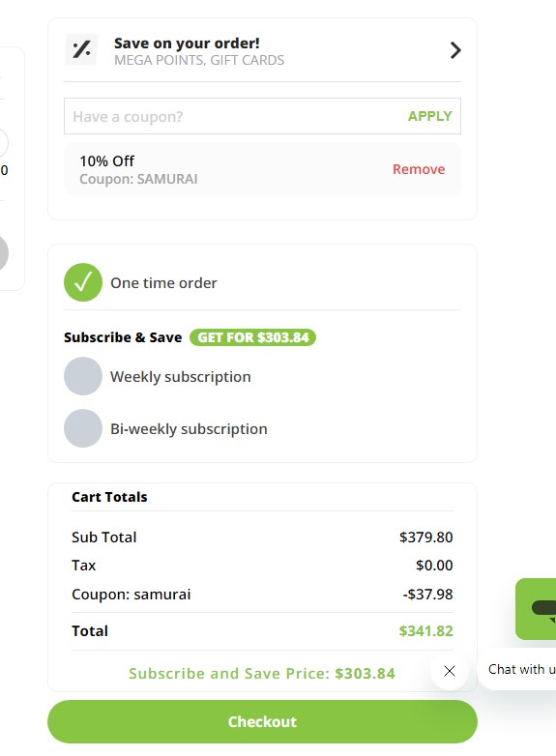556x756 pixels.
Task: Remove the SAMURAI coupon
Action: pos(419,169)
